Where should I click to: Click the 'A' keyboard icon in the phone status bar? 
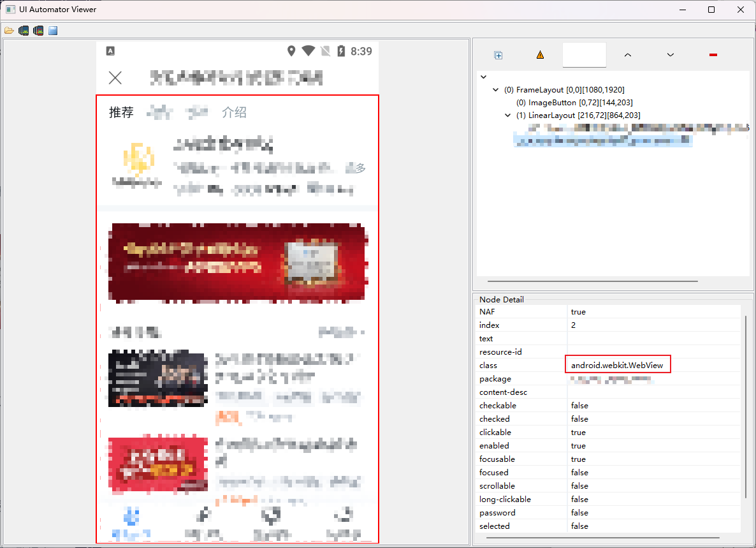[110, 50]
